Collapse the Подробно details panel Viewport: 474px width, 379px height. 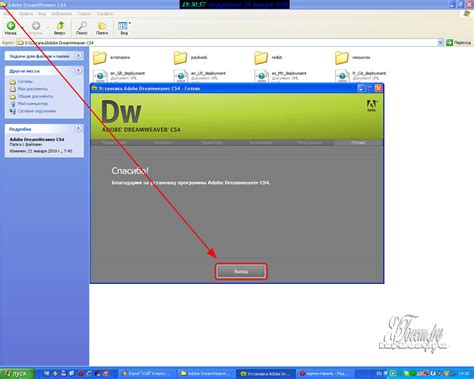click(78, 128)
